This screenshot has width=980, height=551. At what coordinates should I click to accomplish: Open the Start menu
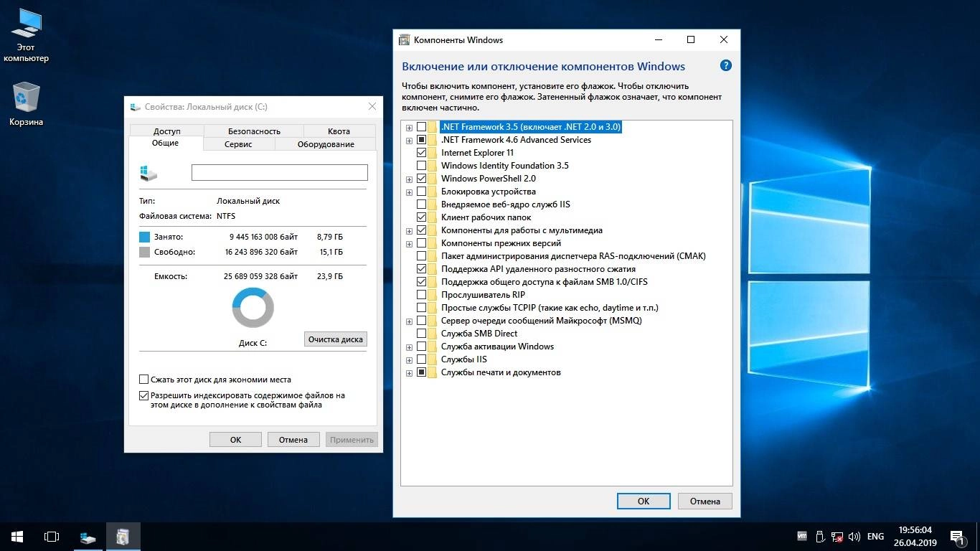(17, 536)
